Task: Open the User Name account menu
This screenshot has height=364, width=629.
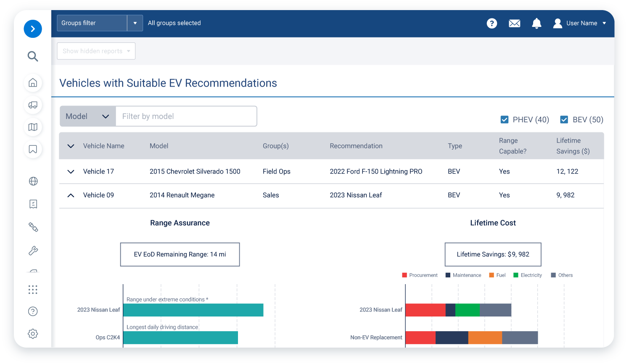Action: 581,24
